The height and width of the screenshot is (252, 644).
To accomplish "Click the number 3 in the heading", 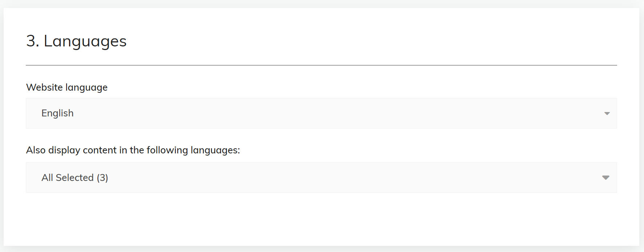I will [31, 41].
